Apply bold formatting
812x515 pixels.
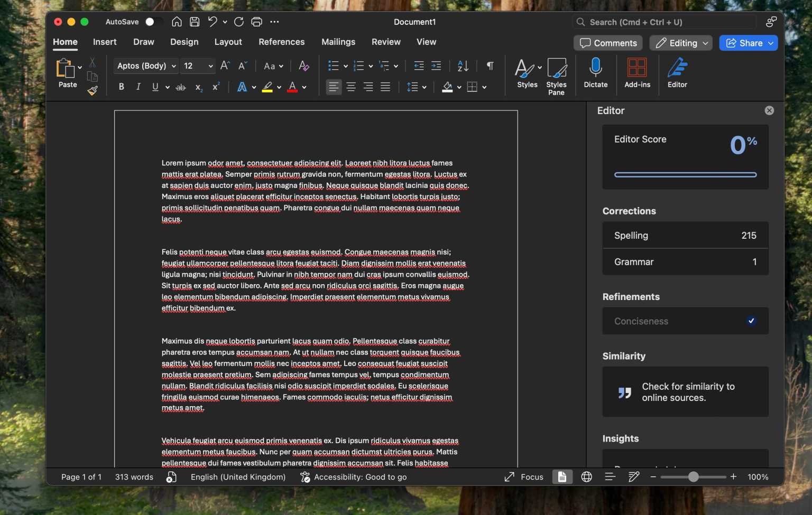(x=121, y=87)
